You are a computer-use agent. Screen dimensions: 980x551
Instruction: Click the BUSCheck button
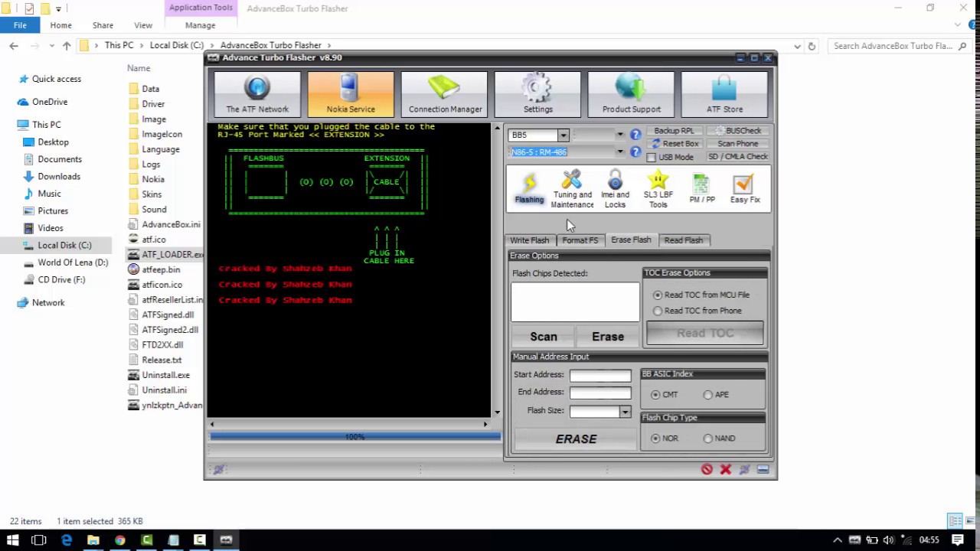pos(737,131)
